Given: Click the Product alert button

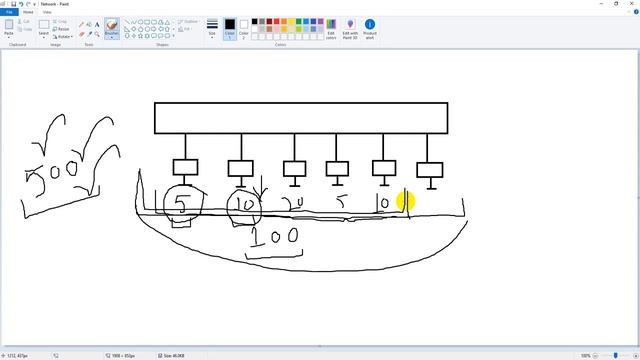Looking at the screenshot, I should pyautogui.click(x=370, y=29).
